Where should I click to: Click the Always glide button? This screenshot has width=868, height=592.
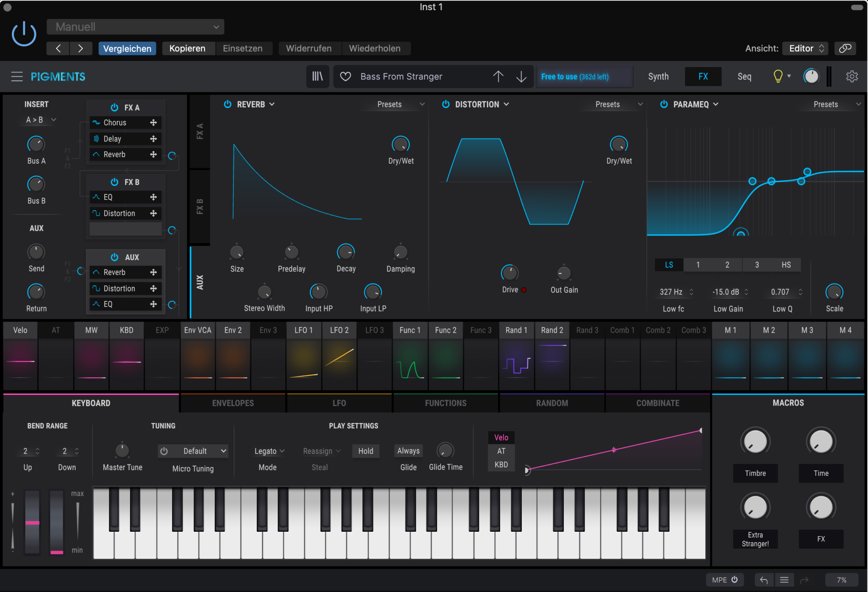pyautogui.click(x=408, y=451)
